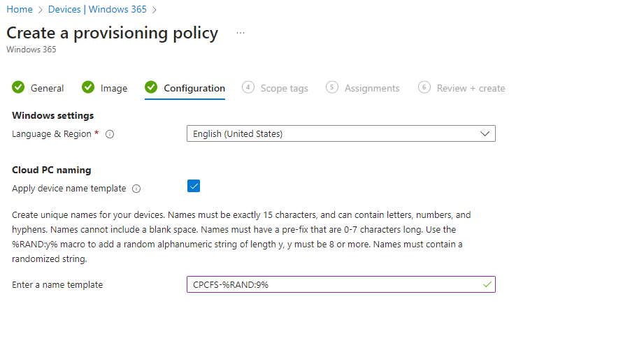630x364 pixels.
Task: Click the Home breadcrumb link
Action: 20,9
